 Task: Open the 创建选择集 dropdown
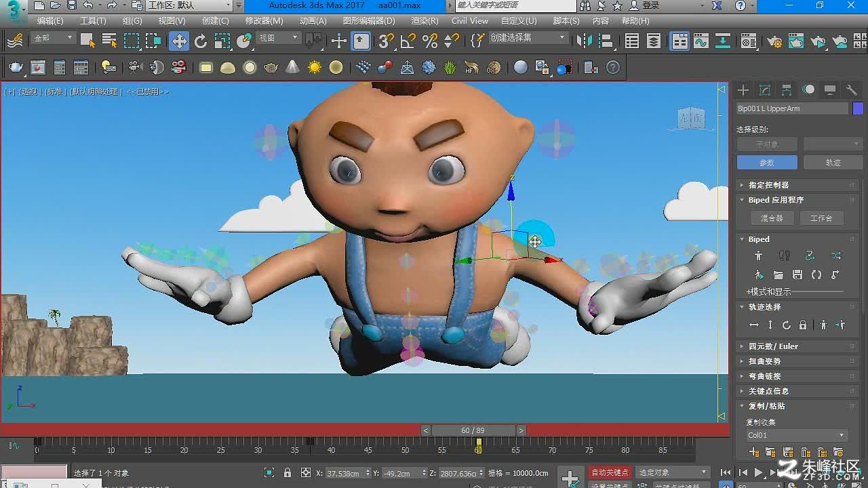(x=528, y=38)
